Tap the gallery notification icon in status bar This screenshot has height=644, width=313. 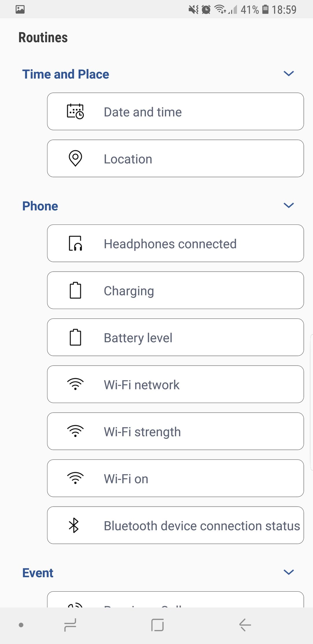(x=20, y=9)
